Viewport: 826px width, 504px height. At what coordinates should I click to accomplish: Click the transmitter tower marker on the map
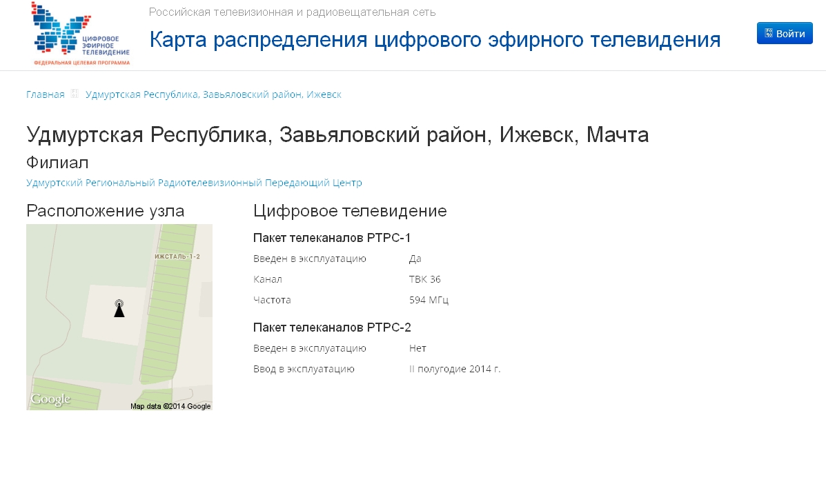[119, 308]
